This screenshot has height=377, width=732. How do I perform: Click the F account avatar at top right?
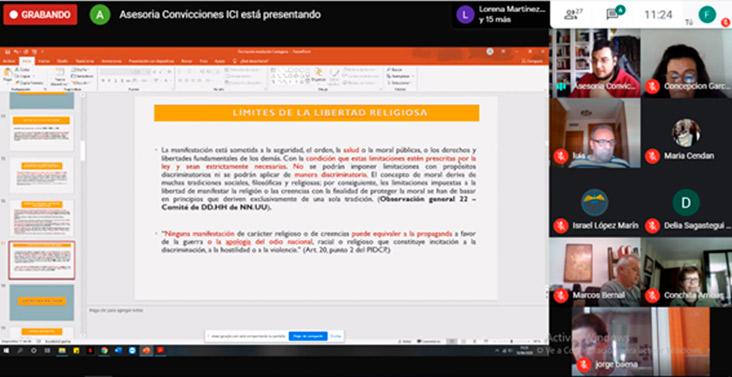(707, 14)
